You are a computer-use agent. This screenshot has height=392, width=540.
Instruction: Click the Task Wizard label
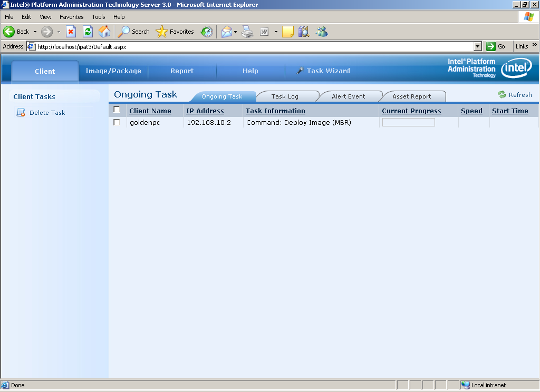pos(328,71)
